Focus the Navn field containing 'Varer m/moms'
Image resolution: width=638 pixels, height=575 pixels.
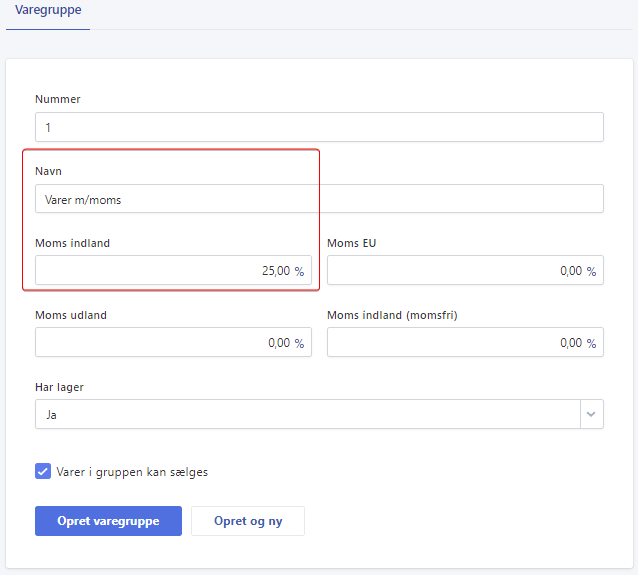319,199
